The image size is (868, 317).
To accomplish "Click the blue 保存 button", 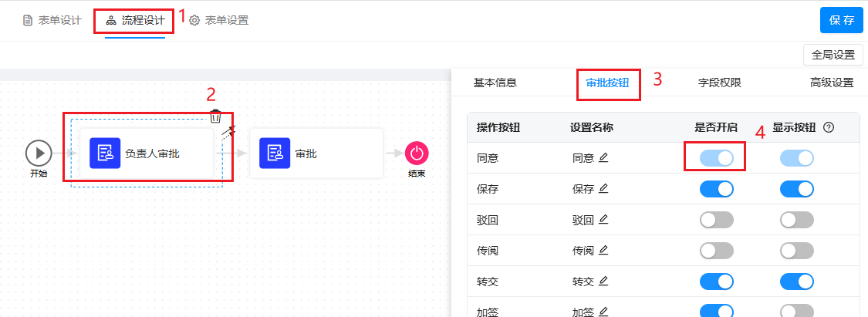I will [841, 21].
